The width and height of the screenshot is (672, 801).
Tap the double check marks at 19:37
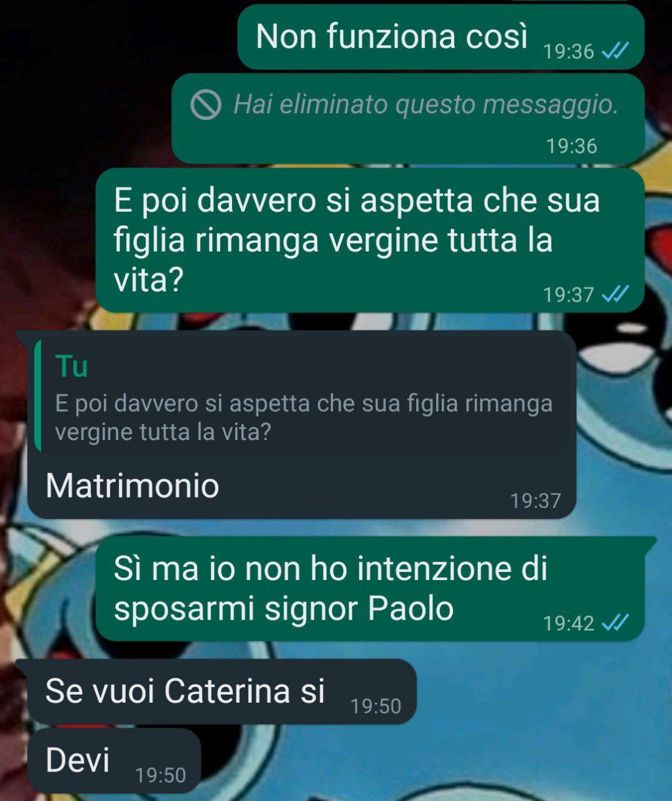tap(614, 294)
